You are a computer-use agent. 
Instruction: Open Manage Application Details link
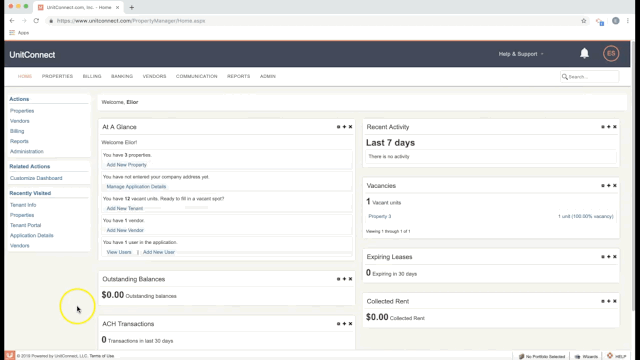point(136,187)
